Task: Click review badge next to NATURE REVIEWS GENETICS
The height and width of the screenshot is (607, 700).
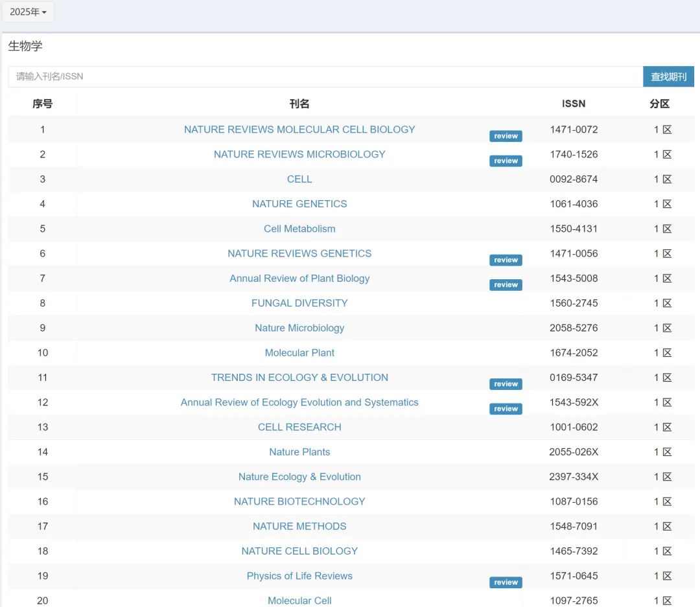Action: pos(506,260)
